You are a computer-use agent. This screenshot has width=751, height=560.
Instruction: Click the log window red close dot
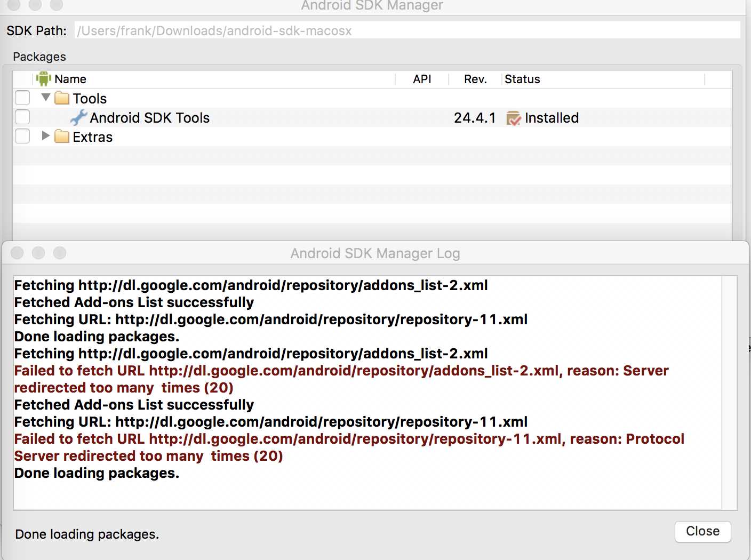pyautogui.click(x=17, y=253)
